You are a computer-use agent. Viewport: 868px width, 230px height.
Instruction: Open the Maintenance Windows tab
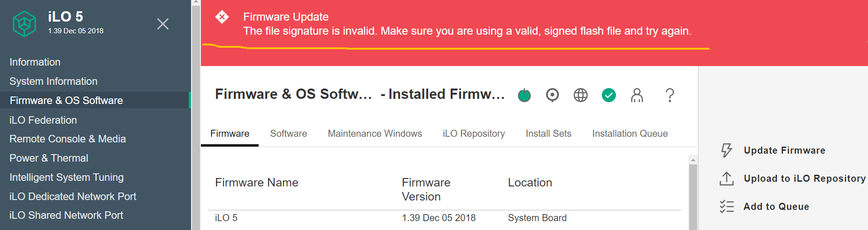(375, 134)
